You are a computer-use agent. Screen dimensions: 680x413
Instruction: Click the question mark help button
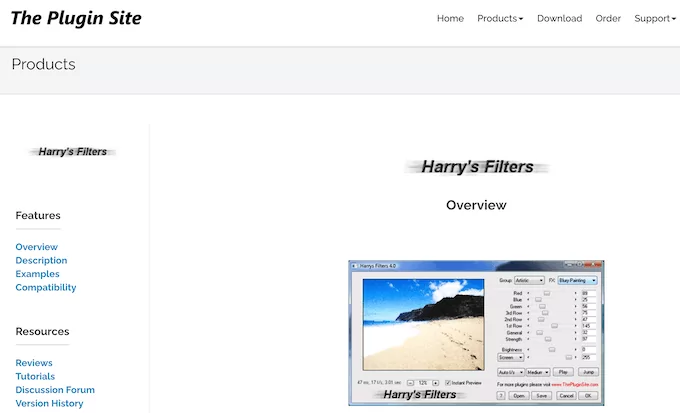501,395
